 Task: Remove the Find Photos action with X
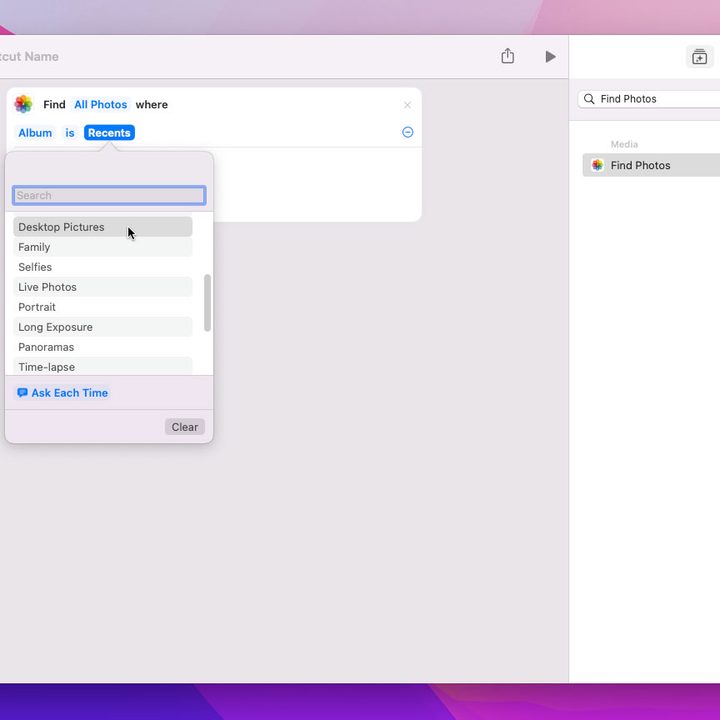pyautogui.click(x=407, y=105)
